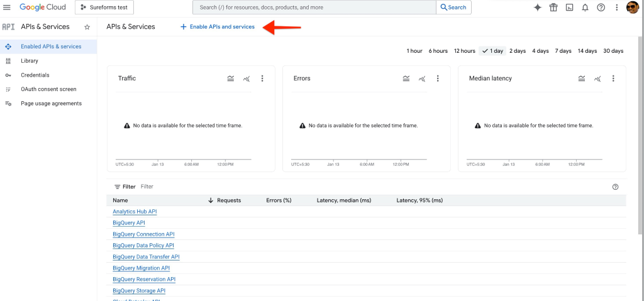Open Library in the sidebar
Viewport: 644px width, 301px height.
click(x=29, y=61)
